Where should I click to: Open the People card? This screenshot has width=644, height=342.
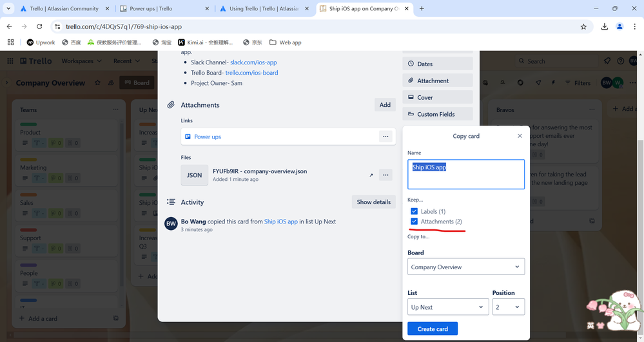(x=67, y=275)
